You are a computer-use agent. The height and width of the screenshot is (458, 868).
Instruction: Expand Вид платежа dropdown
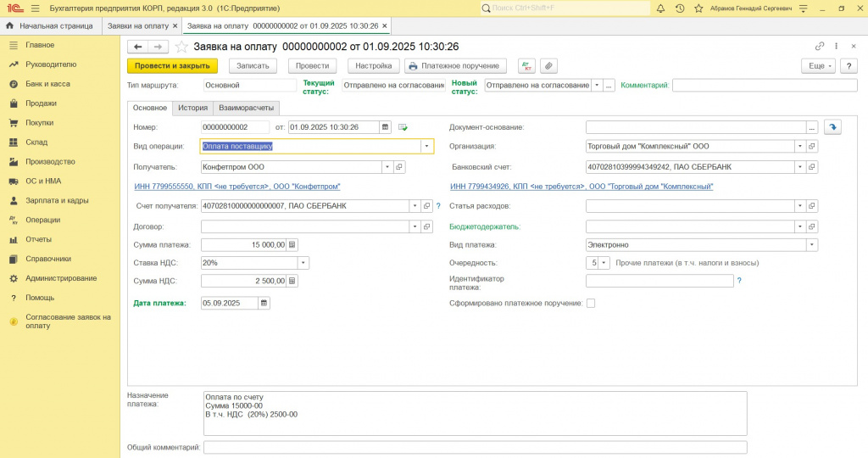pyautogui.click(x=811, y=245)
